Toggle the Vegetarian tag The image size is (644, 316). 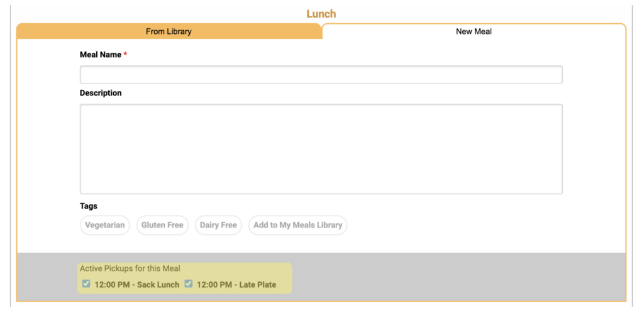pos(105,226)
